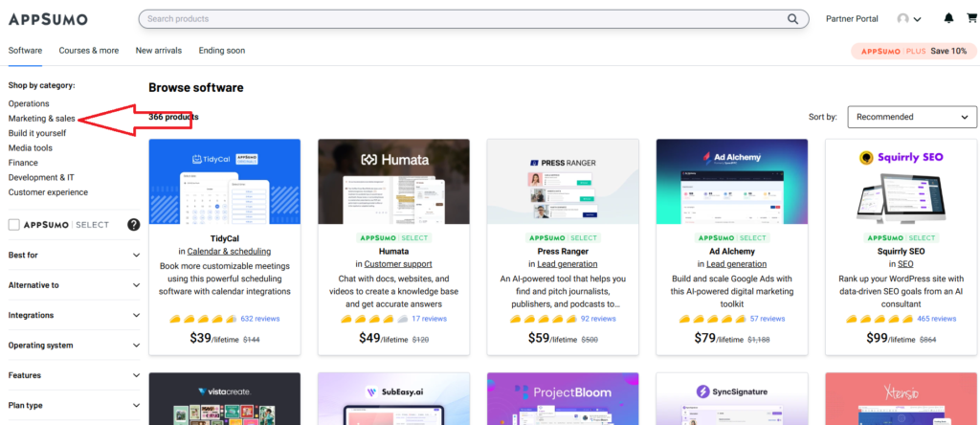The height and width of the screenshot is (425, 980).
Task: Click the AppSumo Plus Save 10% banner
Action: pyautogui.click(x=913, y=52)
